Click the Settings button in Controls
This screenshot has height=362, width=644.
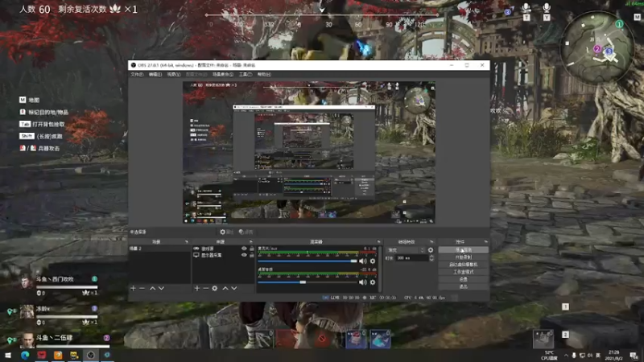464,279
